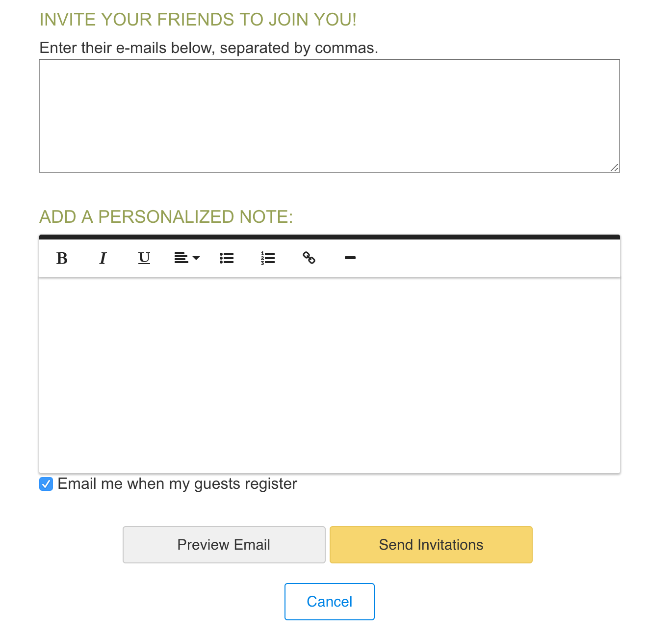672x638 pixels.
Task: Insert a bulleted list
Action: click(227, 258)
